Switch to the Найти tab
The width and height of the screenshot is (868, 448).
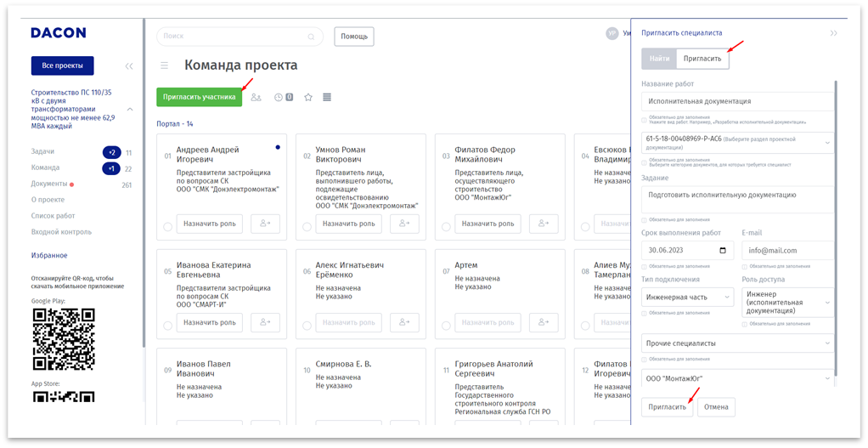click(659, 59)
